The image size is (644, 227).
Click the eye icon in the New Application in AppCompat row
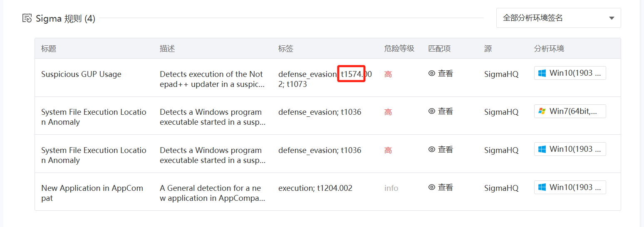tap(432, 188)
